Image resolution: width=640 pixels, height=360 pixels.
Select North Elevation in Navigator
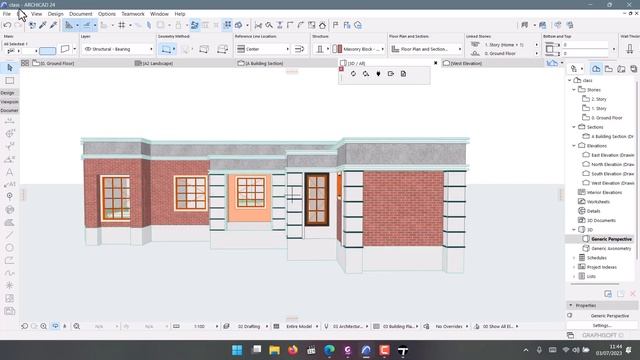pos(613,164)
